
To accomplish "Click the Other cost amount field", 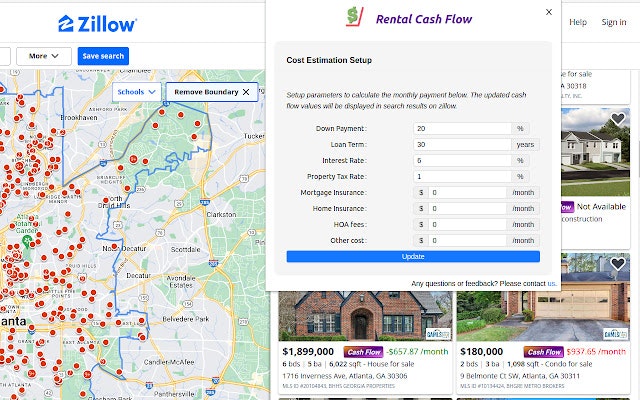I will [467, 240].
